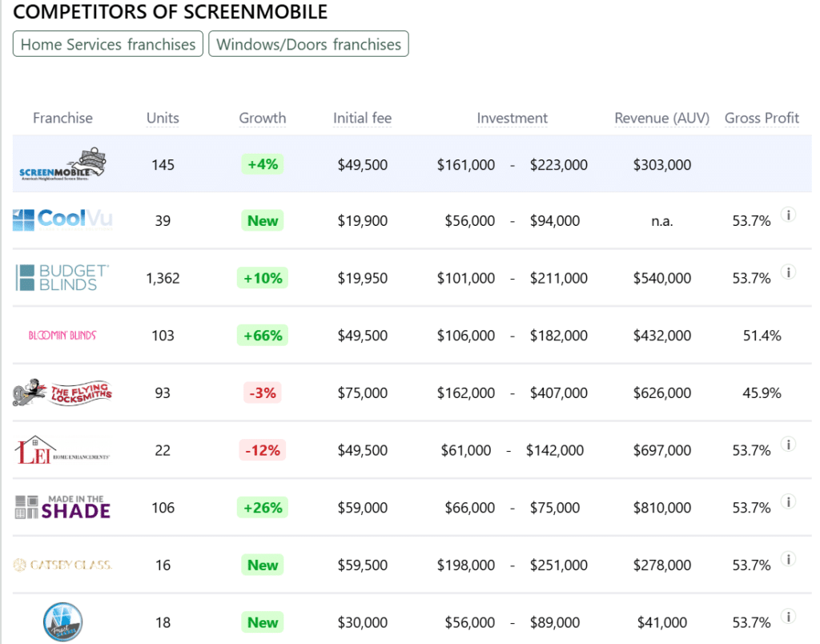Select the $303,000 revenue value
820x644 pixels.
tap(662, 165)
